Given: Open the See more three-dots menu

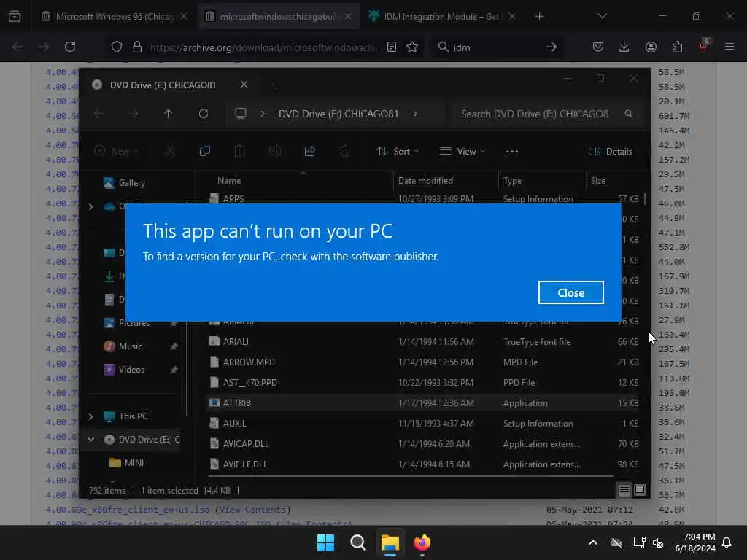Looking at the screenshot, I should click(511, 151).
